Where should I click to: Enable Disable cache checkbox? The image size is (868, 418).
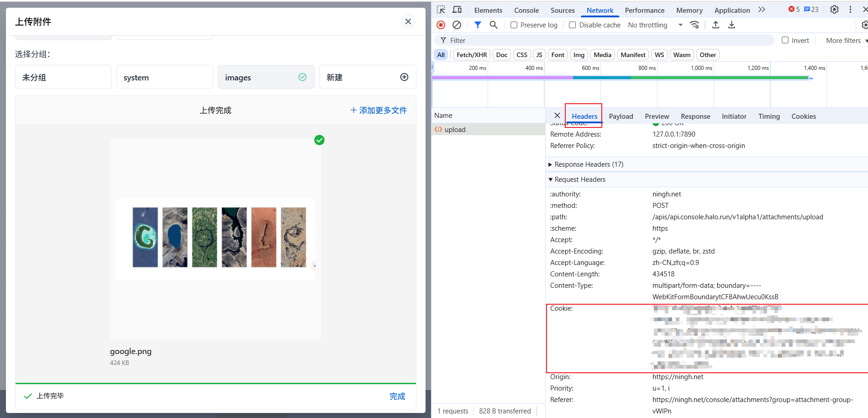(x=572, y=25)
